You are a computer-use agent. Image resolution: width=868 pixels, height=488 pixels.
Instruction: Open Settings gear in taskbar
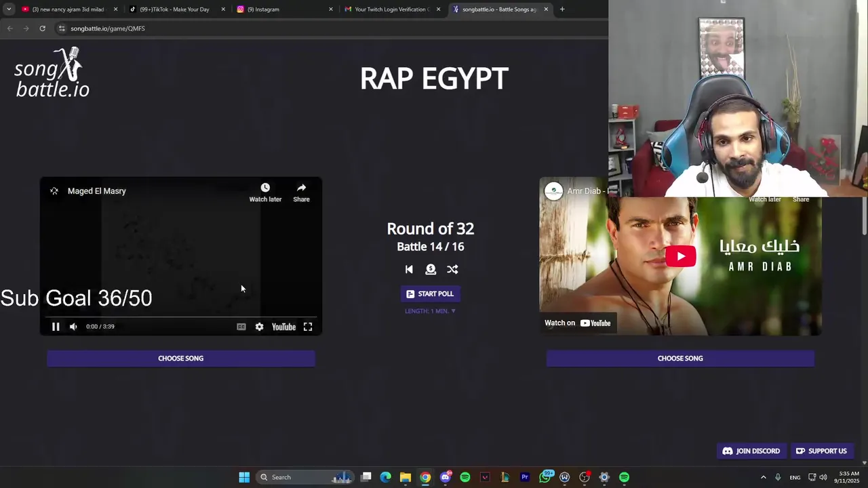pyautogui.click(x=604, y=477)
